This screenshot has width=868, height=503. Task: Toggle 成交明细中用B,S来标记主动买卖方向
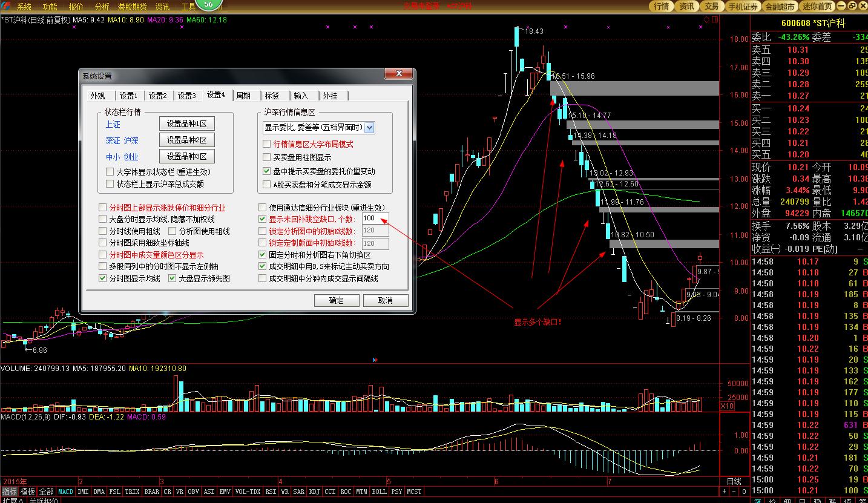(262, 266)
